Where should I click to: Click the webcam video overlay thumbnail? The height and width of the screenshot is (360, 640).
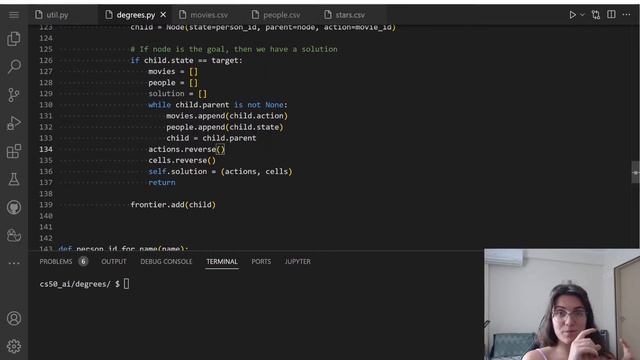click(562, 304)
